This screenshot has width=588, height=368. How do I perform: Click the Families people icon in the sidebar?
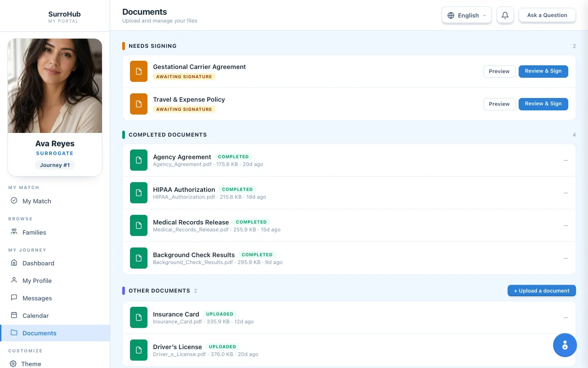[14, 232]
